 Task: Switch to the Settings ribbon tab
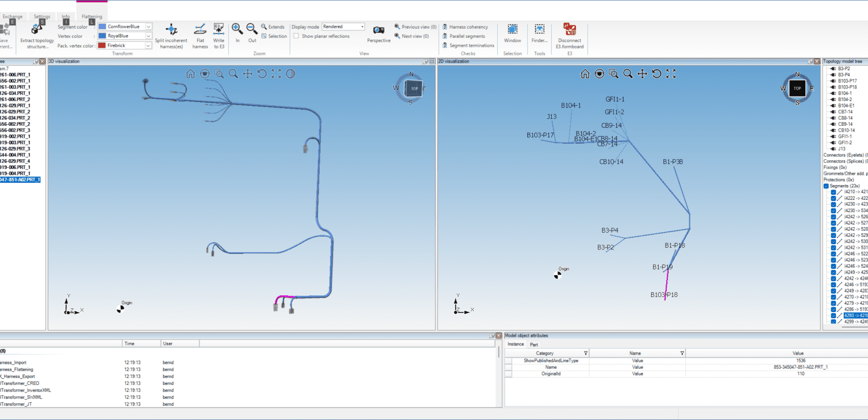[x=42, y=17]
